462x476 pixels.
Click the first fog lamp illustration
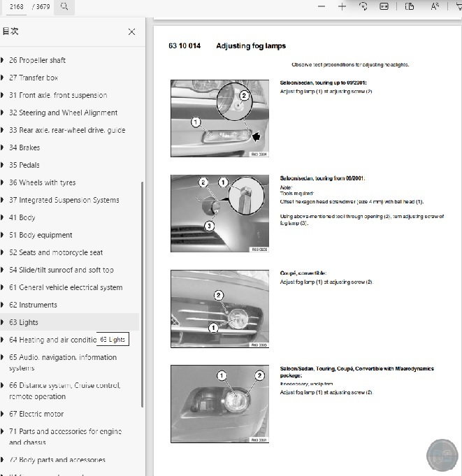point(219,118)
